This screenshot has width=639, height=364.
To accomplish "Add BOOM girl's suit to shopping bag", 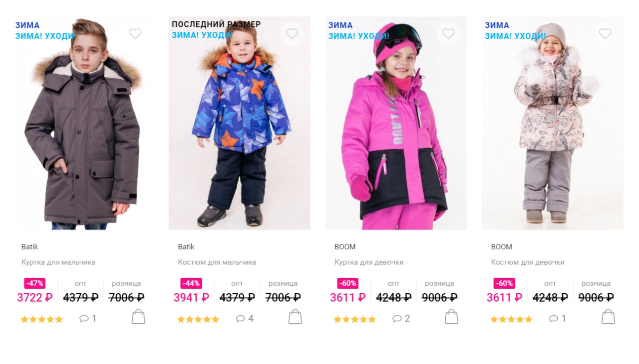I will [x=608, y=317].
